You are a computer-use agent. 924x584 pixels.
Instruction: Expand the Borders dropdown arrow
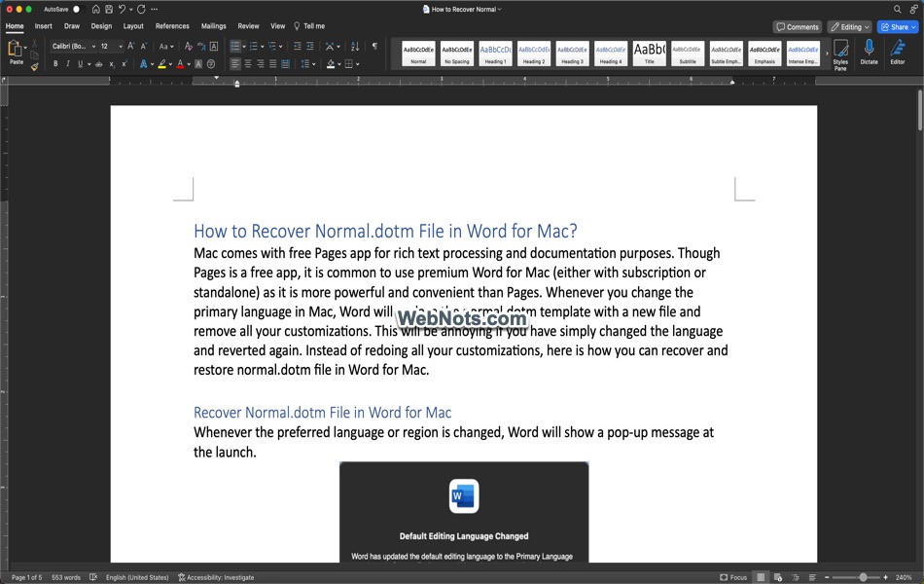[357, 63]
